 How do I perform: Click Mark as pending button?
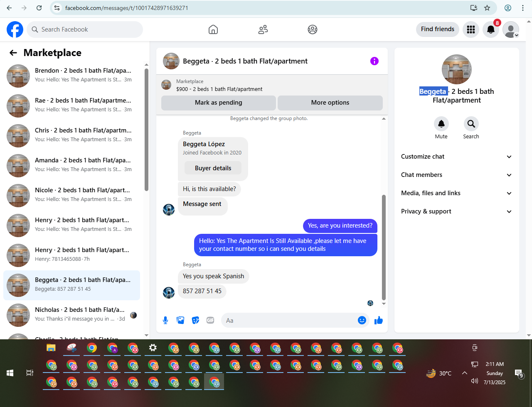219,103
